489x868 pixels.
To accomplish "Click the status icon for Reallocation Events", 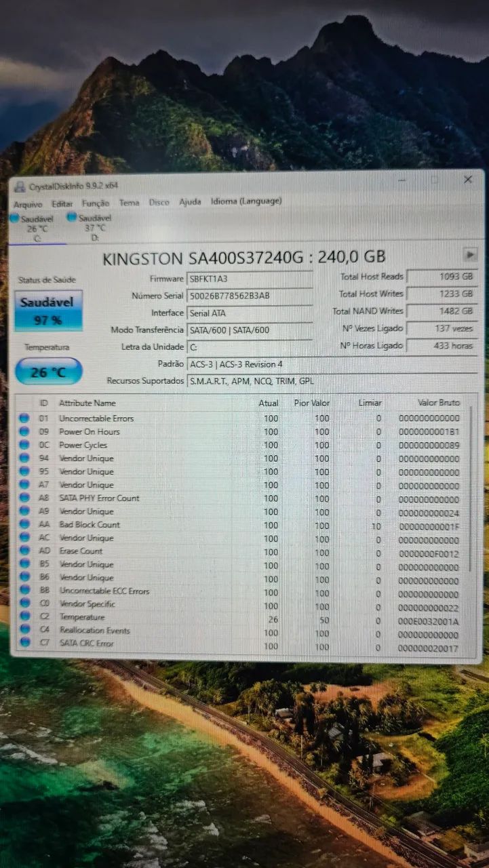I will pos(24,630).
